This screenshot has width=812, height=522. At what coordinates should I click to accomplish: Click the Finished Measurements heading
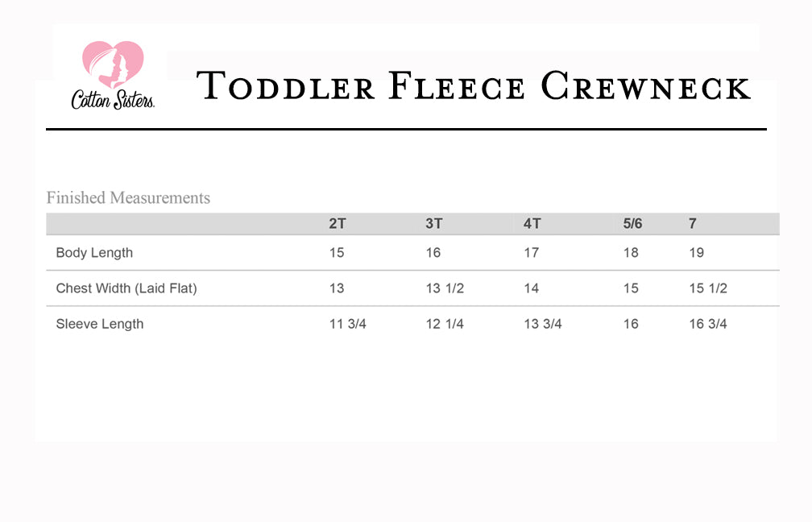pyautogui.click(x=128, y=198)
